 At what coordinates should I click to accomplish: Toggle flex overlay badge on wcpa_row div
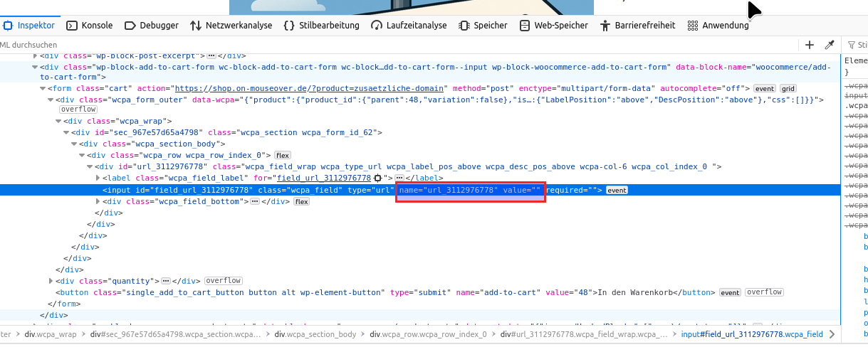(x=283, y=155)
